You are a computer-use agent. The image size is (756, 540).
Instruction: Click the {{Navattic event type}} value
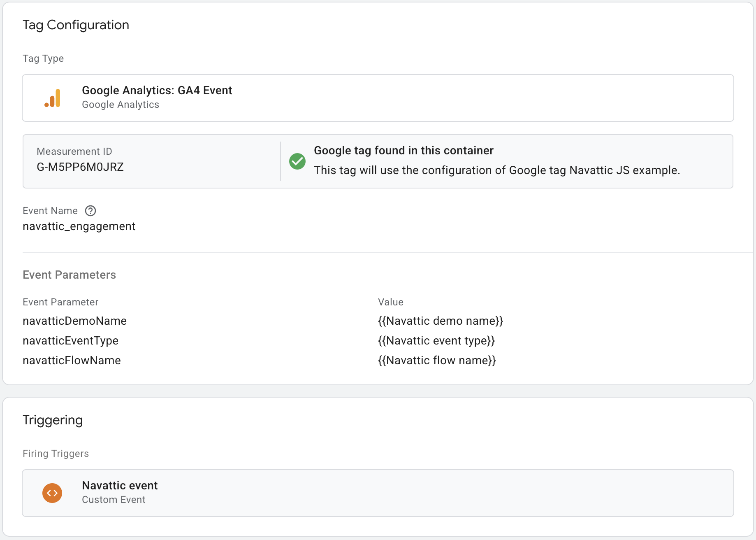[436, 341]
